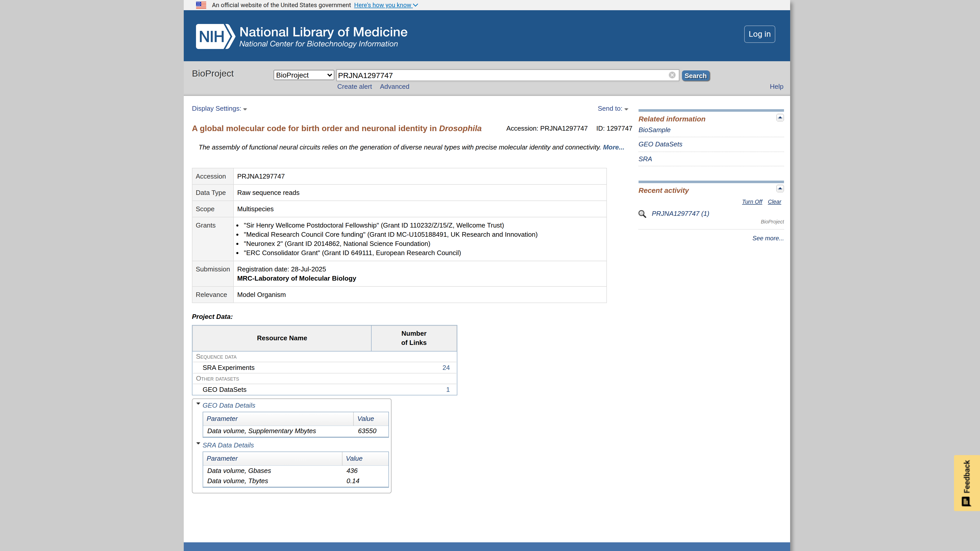Open the Send to menu
This screenshot has width=980, height=551.
tap(613, 109)
